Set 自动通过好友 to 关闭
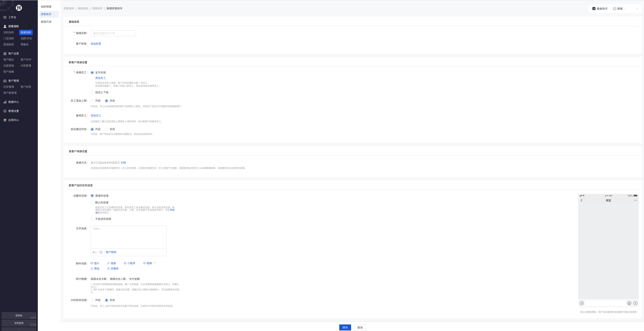Screen dimensions: 644x331 point(107,129)
